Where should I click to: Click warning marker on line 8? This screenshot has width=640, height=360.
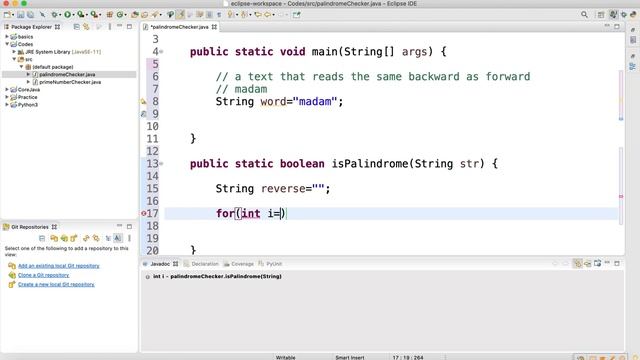click(143, 101)
